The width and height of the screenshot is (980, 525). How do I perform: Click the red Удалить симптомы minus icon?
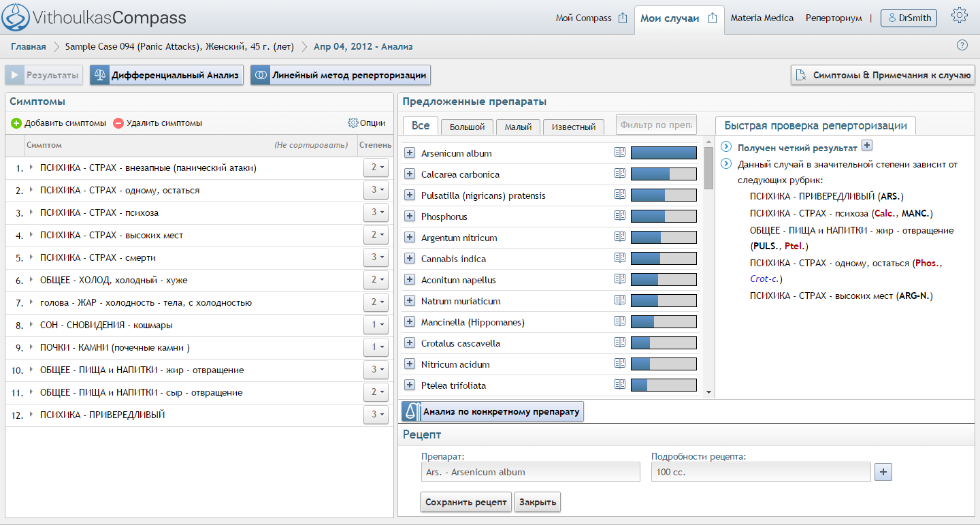pos(118,123)
